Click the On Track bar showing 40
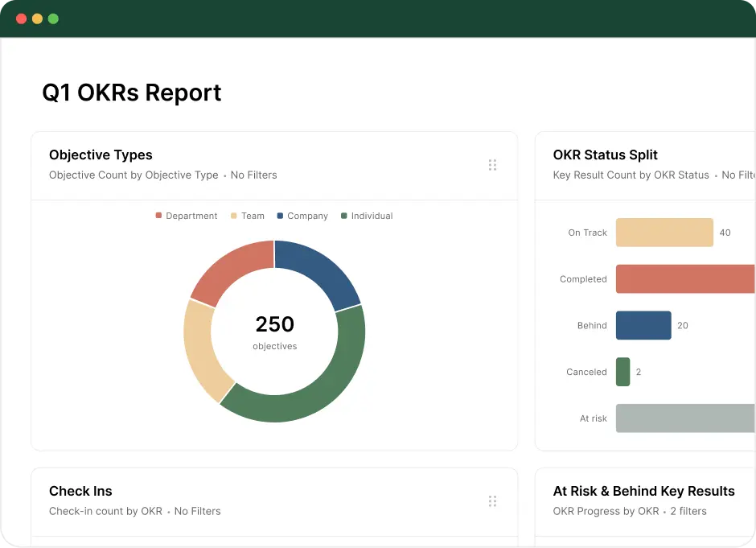 click(664, 233)
